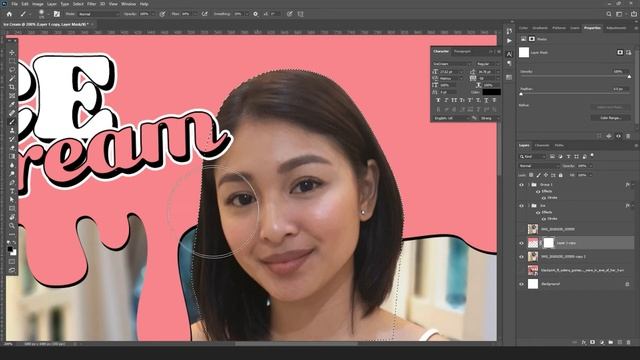
Task: Switch to the Channels tab
Action: pos(542,145)
